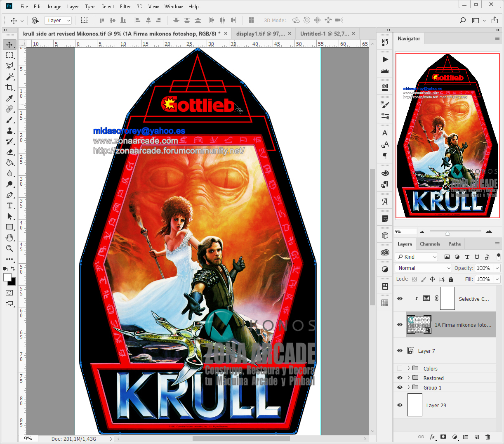Hide the Restored layer group
This screenshot has height=444, width=504.
[x=399, y=378]
